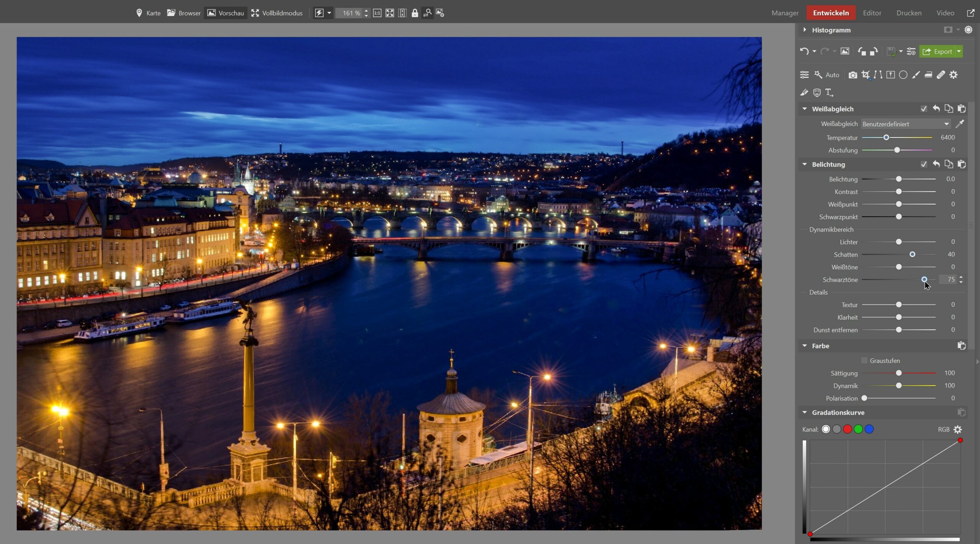The height and width of the screenshot is (544, 980).
Task: Select the green curve channel
Action: point(858,429)
